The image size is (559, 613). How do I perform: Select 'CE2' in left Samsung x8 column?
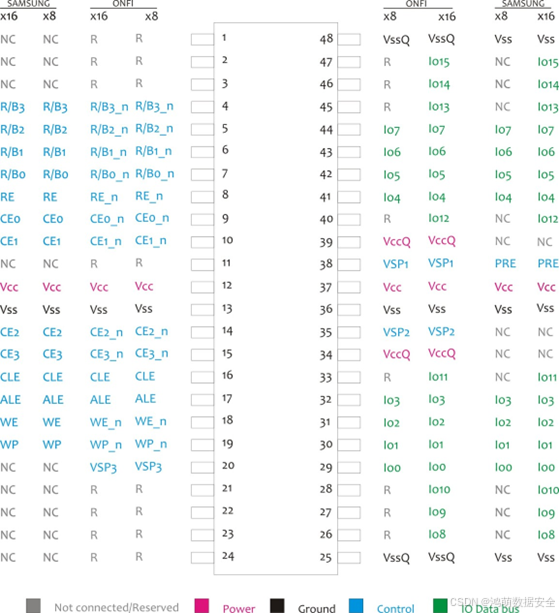pyautogui.click(x=52, y=332)
